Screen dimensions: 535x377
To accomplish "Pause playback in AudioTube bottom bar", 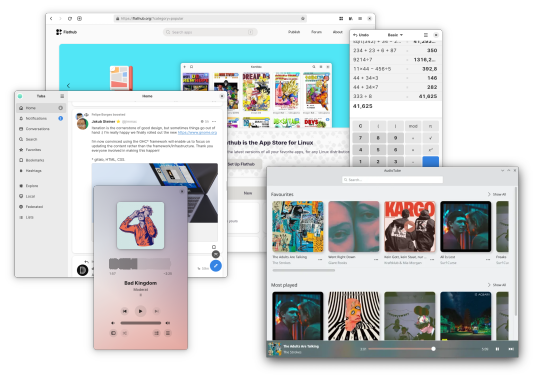I will click(x=497, y=349).
